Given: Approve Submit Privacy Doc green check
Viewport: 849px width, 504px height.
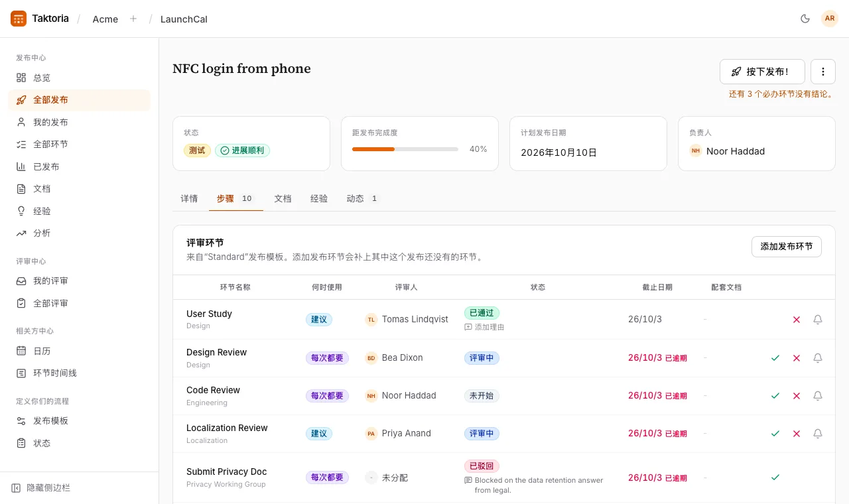Looking at the screenshot, I should (x=775, y=477).
